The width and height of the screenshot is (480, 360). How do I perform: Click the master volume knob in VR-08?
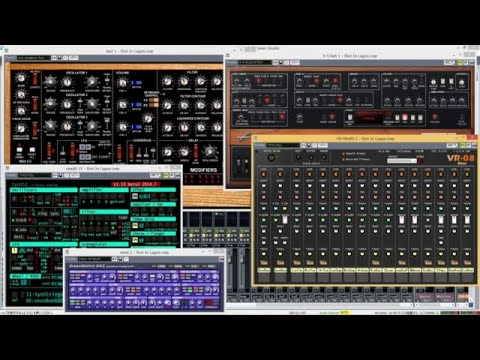click(x=271, y=158)
